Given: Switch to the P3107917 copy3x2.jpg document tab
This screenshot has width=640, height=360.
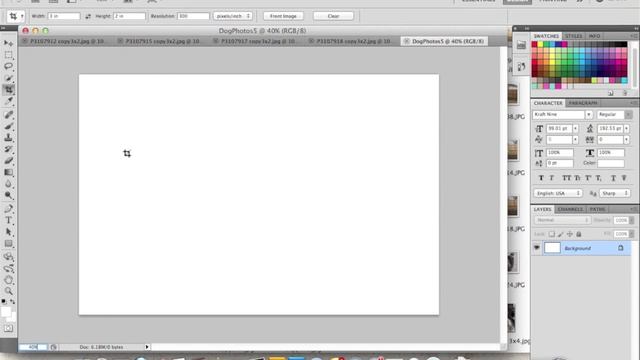Looking at the screenshot, I should click(258, 41).
